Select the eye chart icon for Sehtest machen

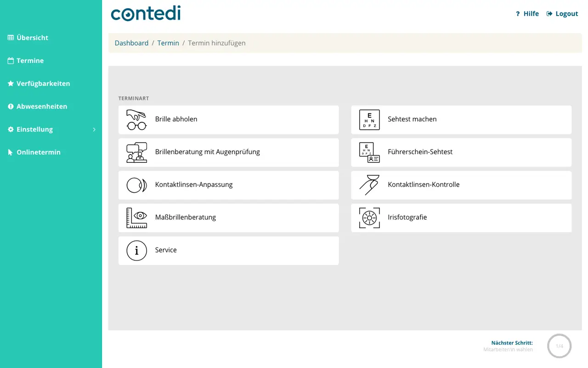coord(369,120)
